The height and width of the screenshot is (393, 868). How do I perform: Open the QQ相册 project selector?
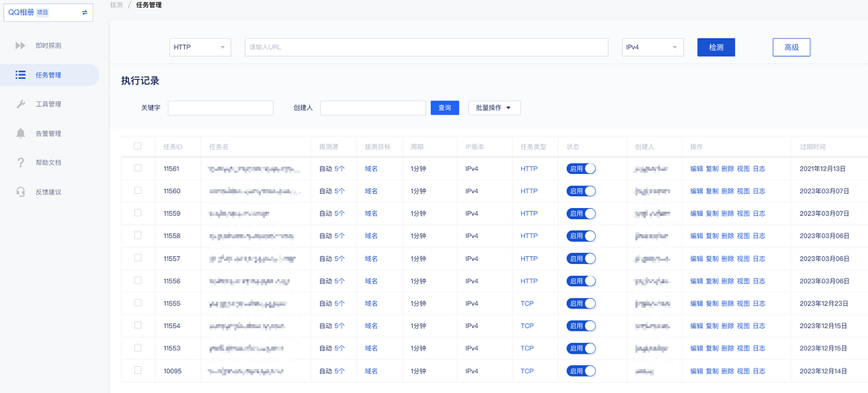point(48,12)
